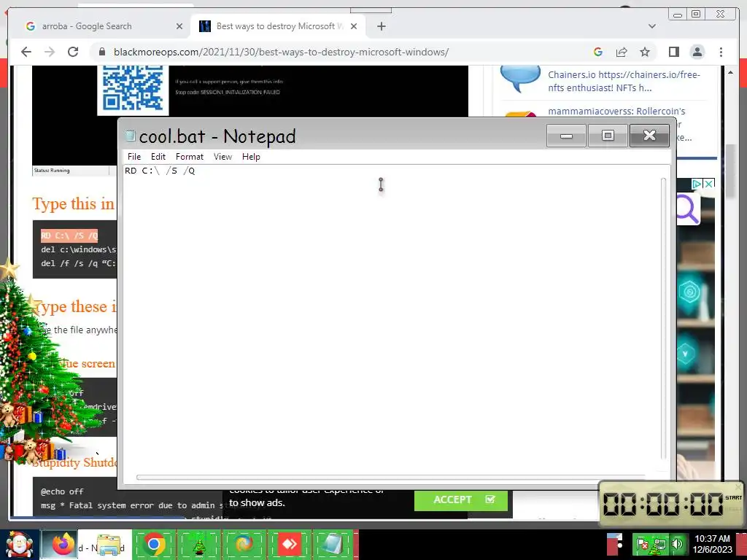Click the 'msg * Fatal system error' code line

(x=132, y=505)
